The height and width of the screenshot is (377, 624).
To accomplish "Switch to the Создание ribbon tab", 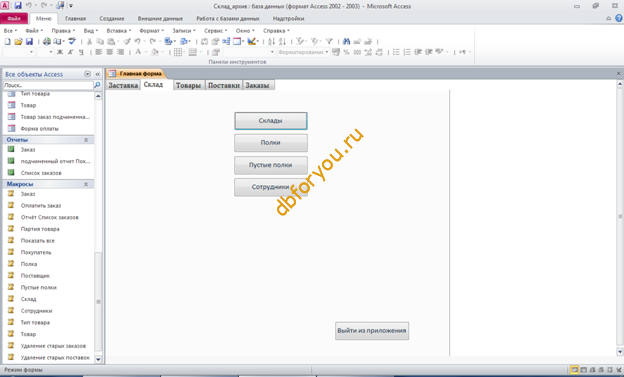I will [x=112, y=18].
